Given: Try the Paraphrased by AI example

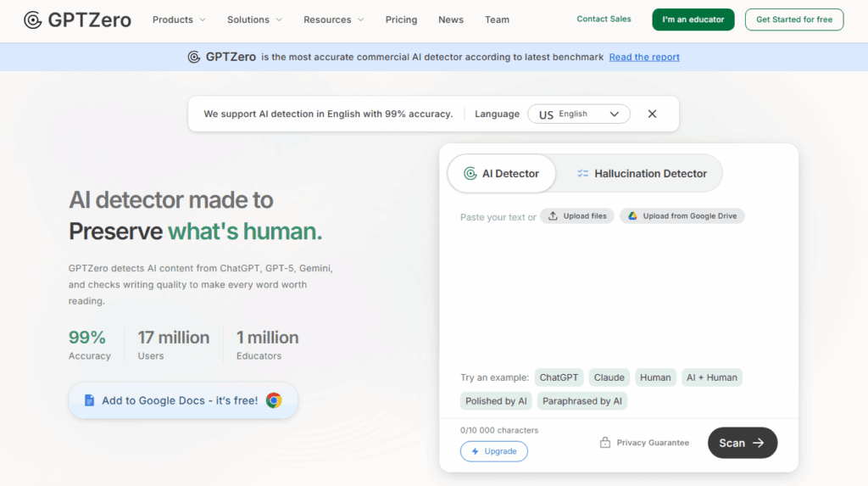Looking at the screenshot, I should pos(582,401).
